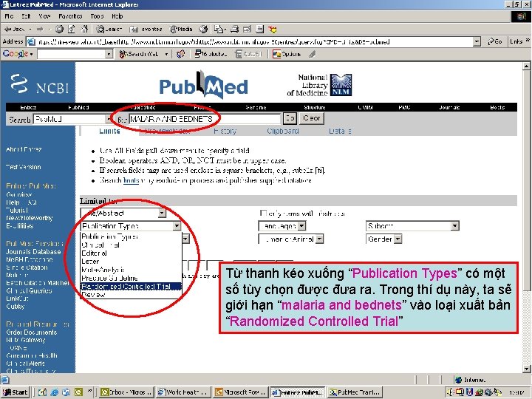Select 'Randomized Controlled Trial' in the list
Screen dimensions: 532x399
[x=131, y=287]
